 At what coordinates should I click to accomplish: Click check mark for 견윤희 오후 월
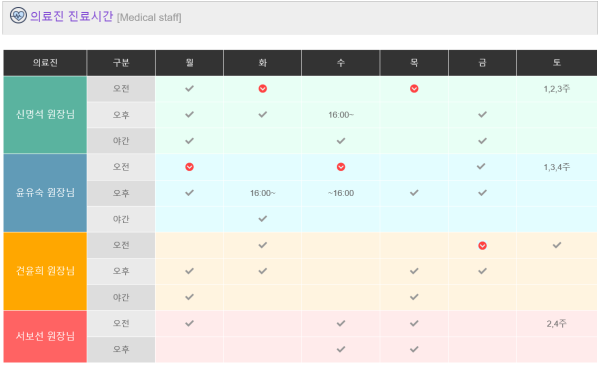[x=189, y=271]
